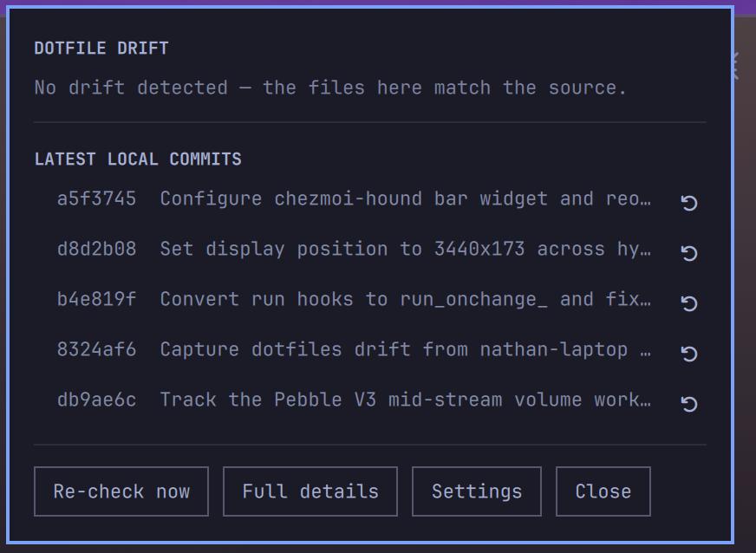
Task: Select the db9ae6c commit hash
Action: point(96,400)
